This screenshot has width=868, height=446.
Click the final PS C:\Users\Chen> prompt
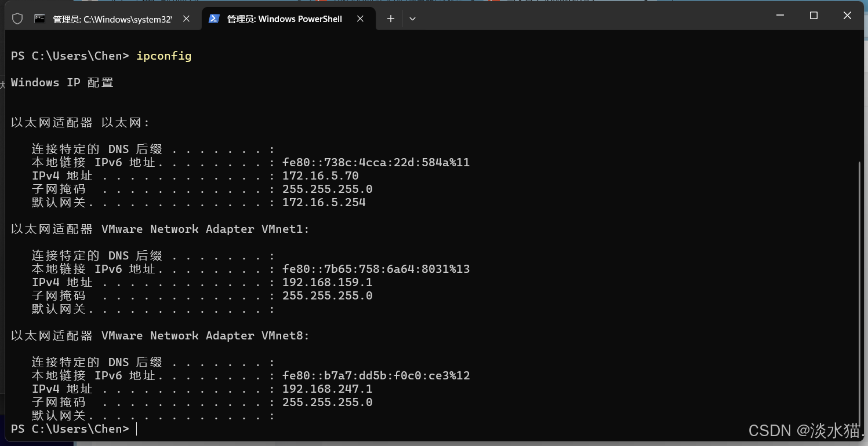(x=70, y=429)
